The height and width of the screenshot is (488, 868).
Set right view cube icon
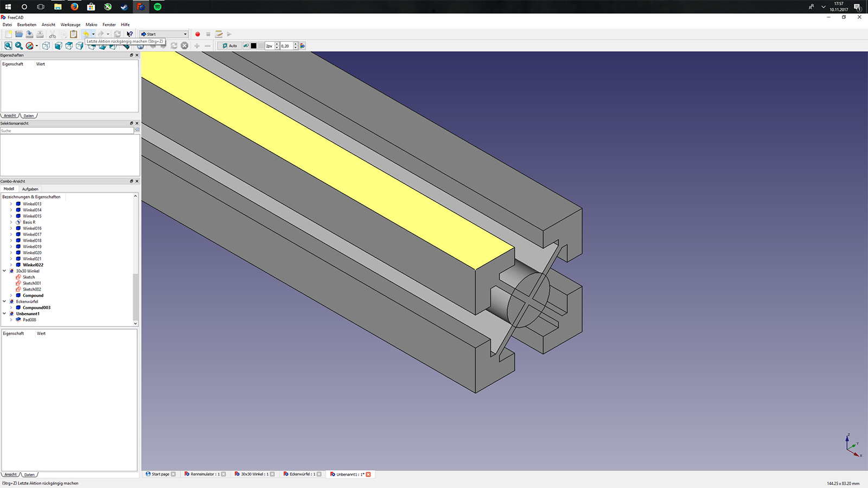80,46
